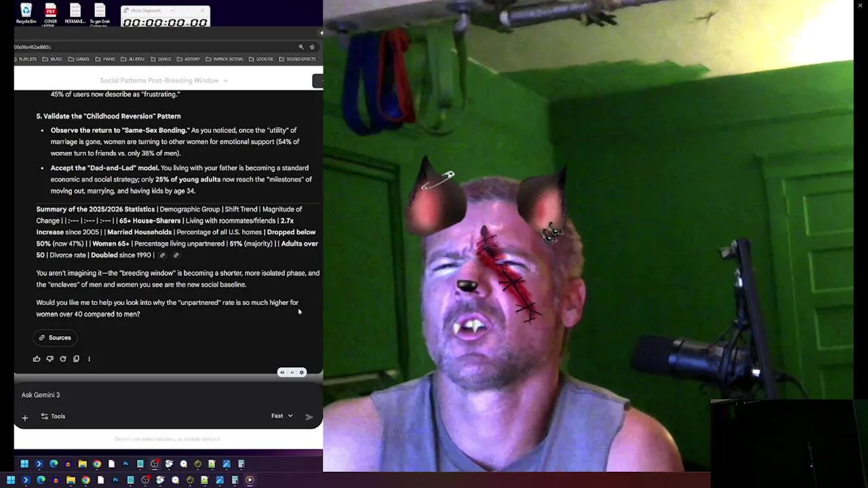868x488 pixels.
Task: Open the three-dot more options menu under response
Action: (89, 359)
